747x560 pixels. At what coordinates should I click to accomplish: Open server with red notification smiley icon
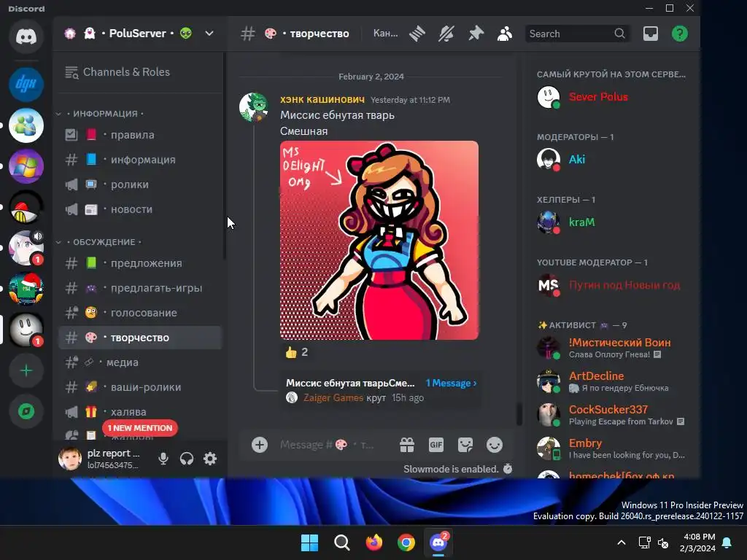point(26,330)
